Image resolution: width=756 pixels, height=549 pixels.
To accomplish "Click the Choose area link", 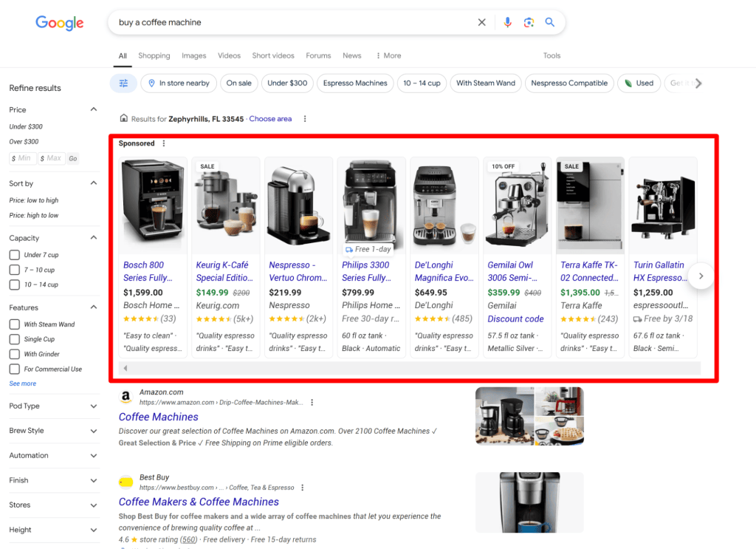I will click(270, 118).
